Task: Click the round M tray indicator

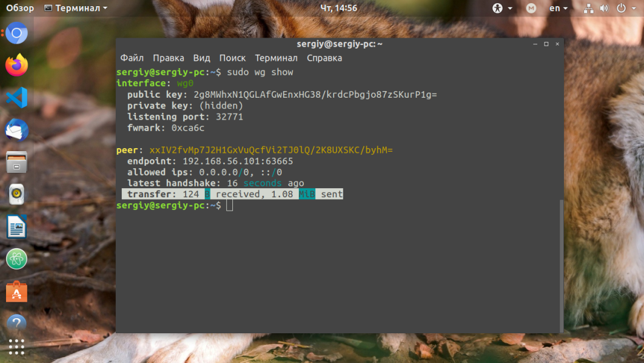Action: 531,8
